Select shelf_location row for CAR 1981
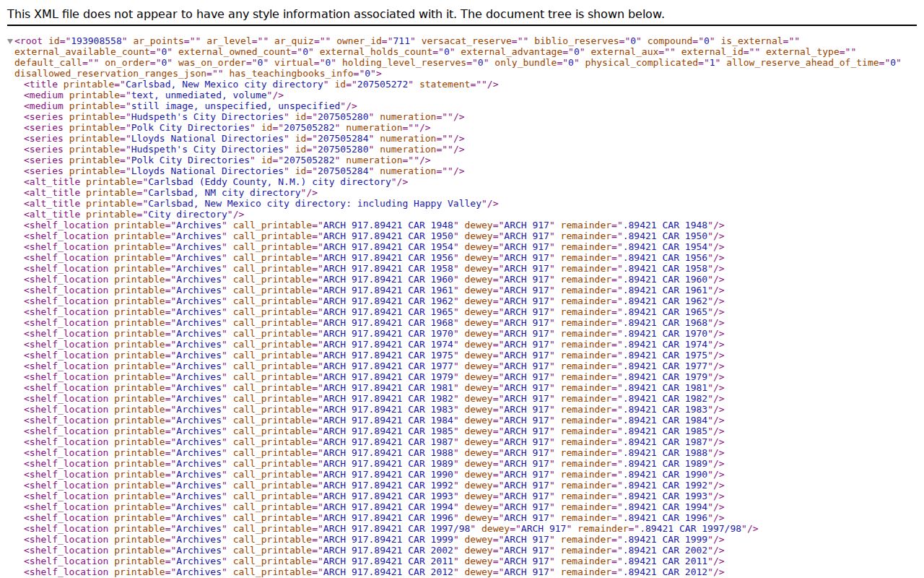The width and height of the screenshot is (924, 578). point(374,388)
